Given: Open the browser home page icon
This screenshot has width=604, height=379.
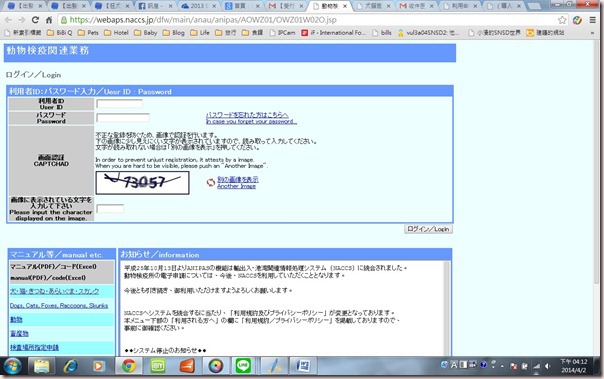Looking at the screenshot, I should (49, 20).
